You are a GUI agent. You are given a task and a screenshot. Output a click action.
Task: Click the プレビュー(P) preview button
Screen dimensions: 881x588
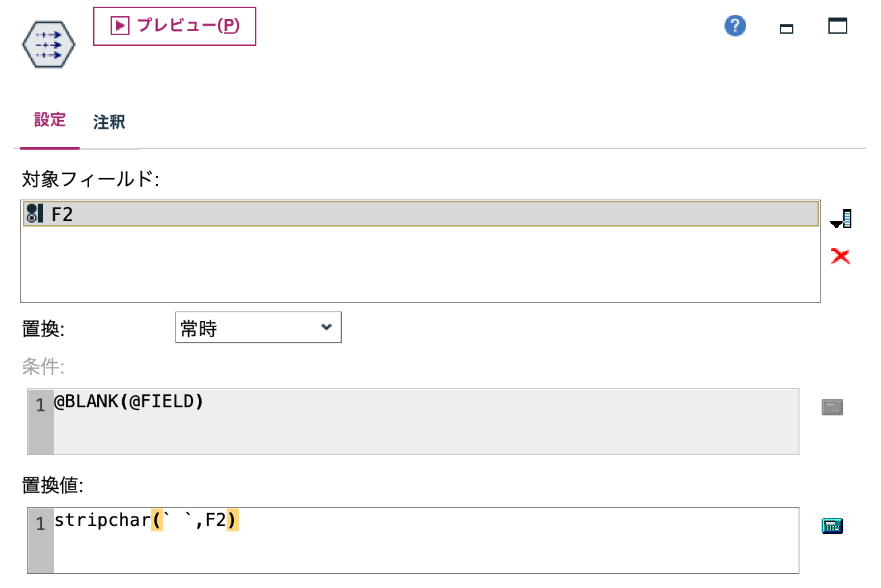coord(175,26)
